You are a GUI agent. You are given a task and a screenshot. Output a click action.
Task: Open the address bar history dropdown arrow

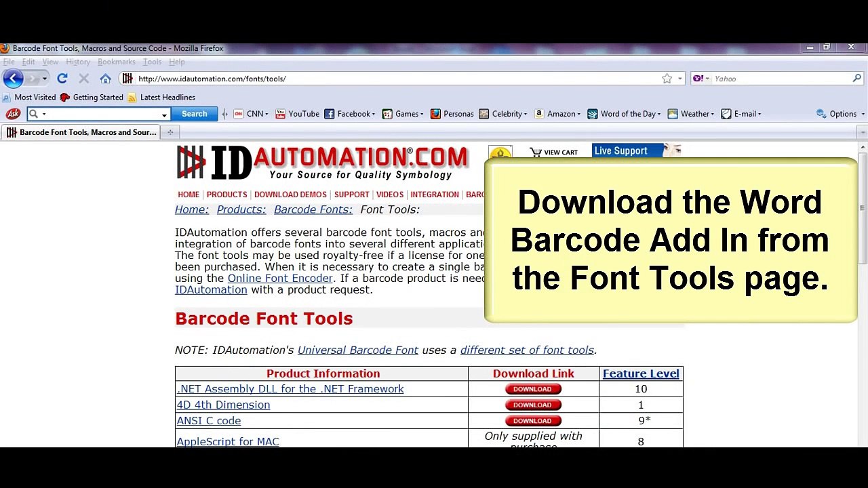coord(679,79)
